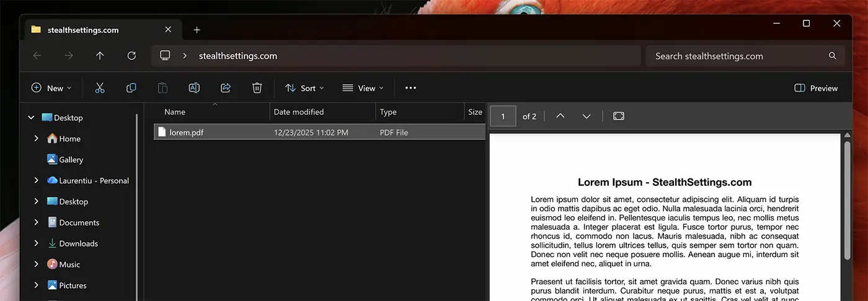Open the Sort dropdown menu
The height and width of the screenshot is (301, 868).
(x=304, y=88)
